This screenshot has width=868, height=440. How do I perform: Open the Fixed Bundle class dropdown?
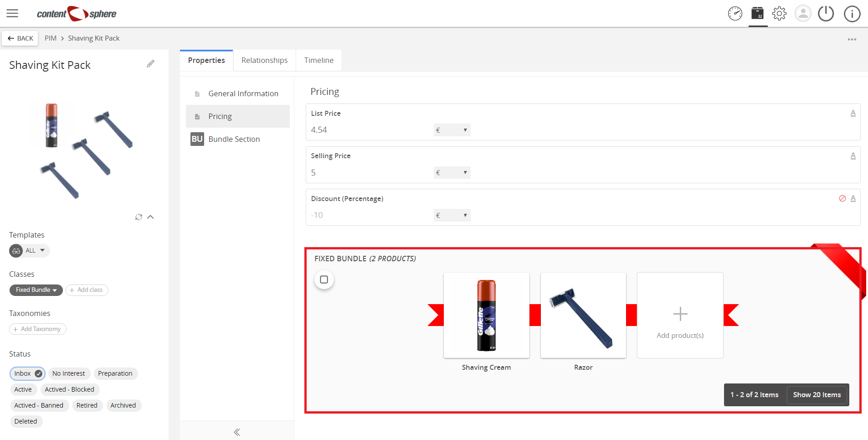(36, 290)
